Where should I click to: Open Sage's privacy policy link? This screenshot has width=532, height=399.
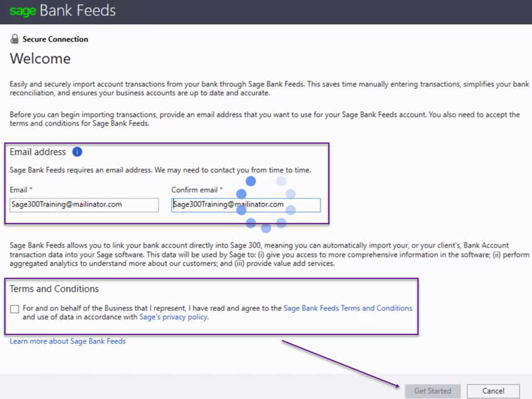pyautogui.click(x=174, y=317)
